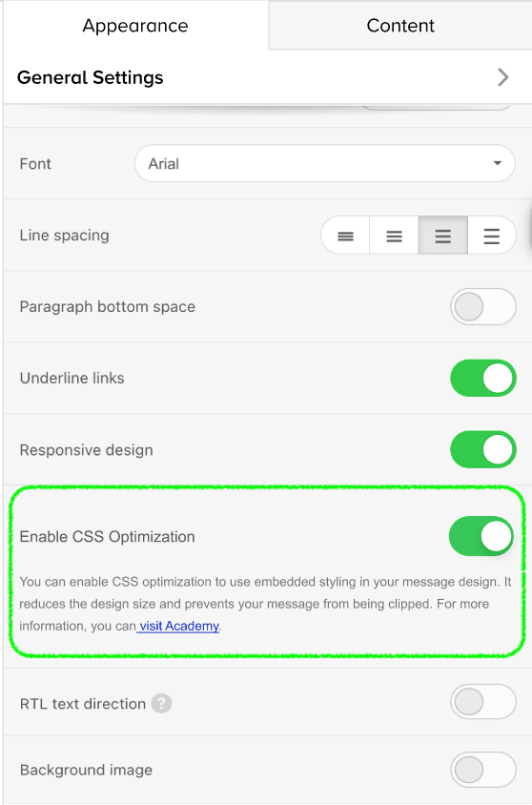
Task: Expand General Settings with the chevron
Action: (503, 77)
